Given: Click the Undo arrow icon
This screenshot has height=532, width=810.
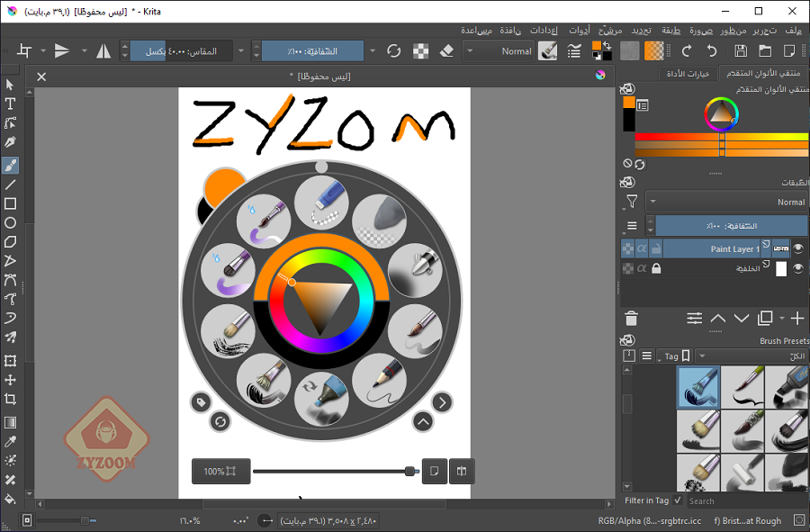Looking at the screenshot, I should pos(711,50).
